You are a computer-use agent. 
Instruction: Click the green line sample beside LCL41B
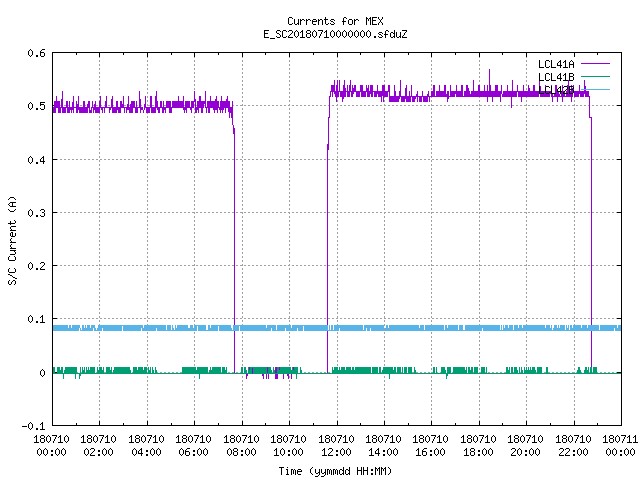click(595, 76)
